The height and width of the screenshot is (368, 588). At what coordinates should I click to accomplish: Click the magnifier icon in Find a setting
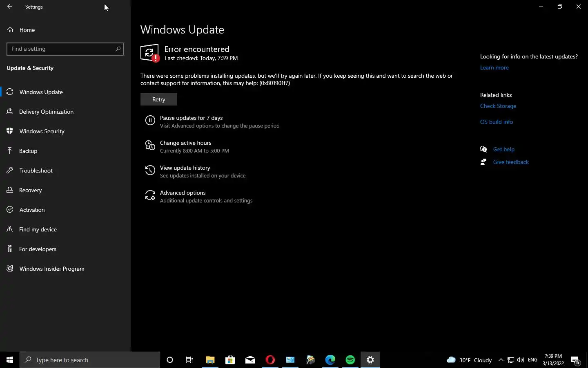(x=118, y=49)
